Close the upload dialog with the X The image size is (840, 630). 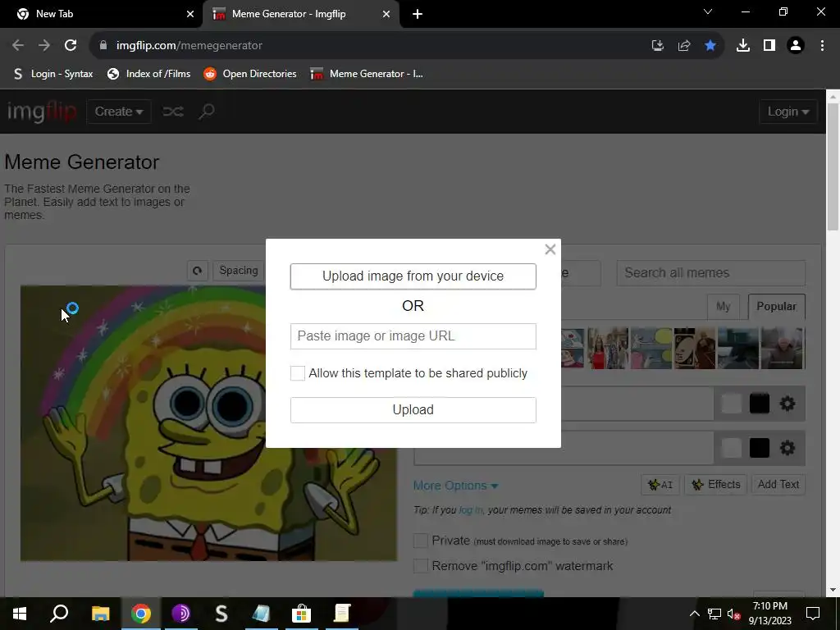pyautogui.click(x=550, y=249)
